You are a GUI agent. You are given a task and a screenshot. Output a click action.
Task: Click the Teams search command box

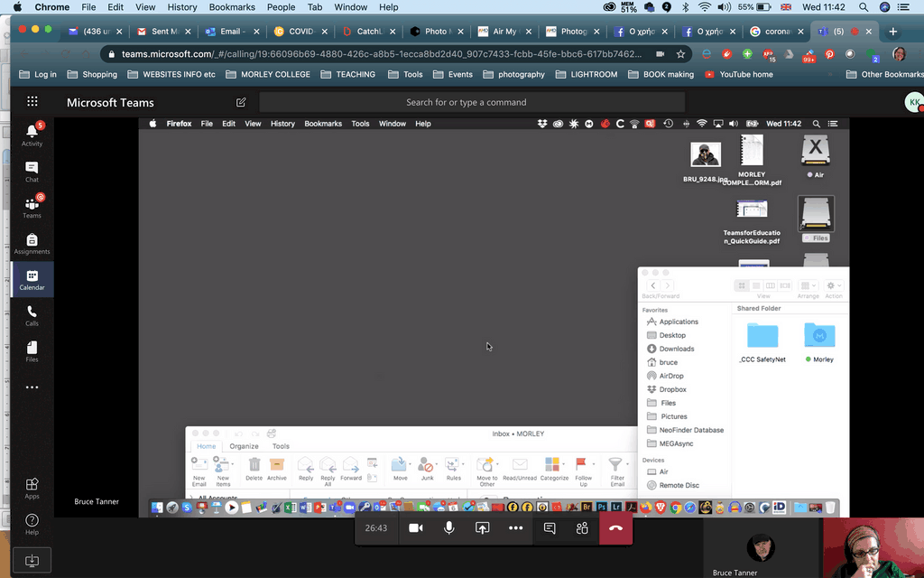(471, 102)
